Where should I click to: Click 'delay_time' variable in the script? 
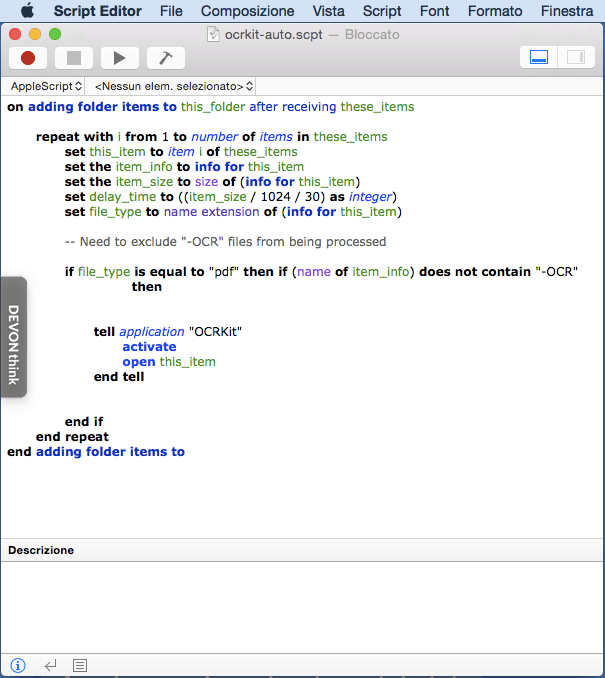click(122, 197)
